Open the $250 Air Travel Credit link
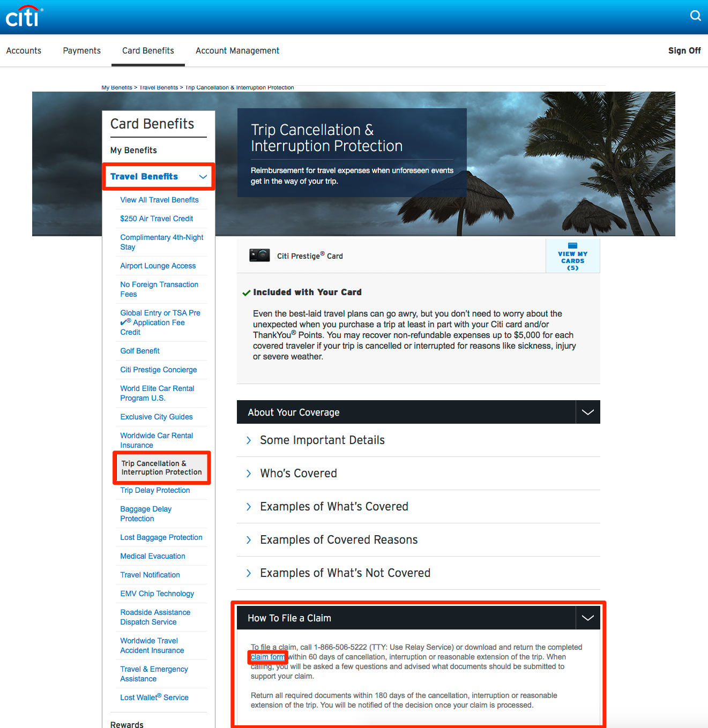This screenshot has width=708, height=728. [x=156, y=219]
